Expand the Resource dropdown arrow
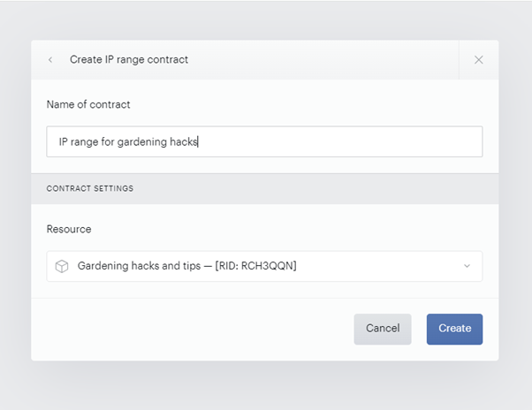Viewport: 532px width, 410px height. click(467, 266)
